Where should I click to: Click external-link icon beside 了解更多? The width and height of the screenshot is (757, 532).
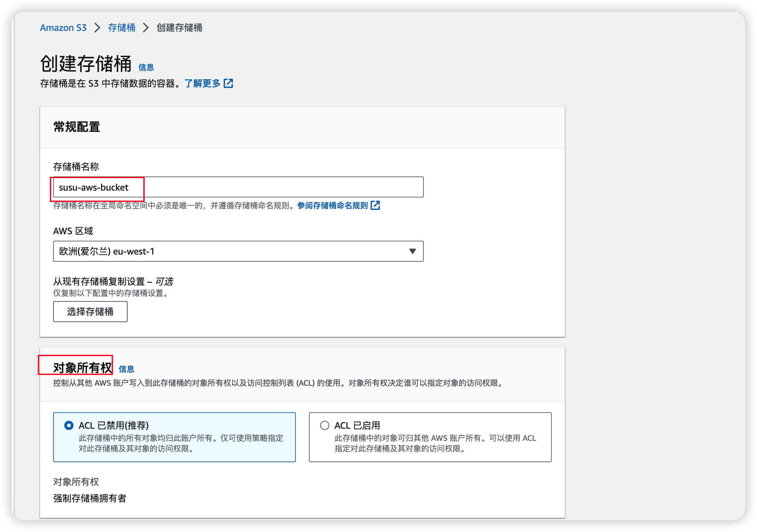point(229,83)
